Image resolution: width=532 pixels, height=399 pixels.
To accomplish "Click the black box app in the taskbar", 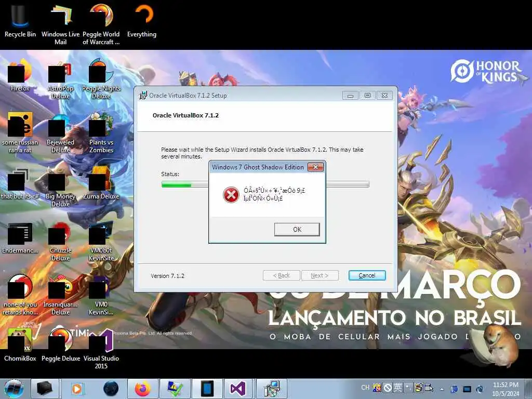I will (45, 389).
